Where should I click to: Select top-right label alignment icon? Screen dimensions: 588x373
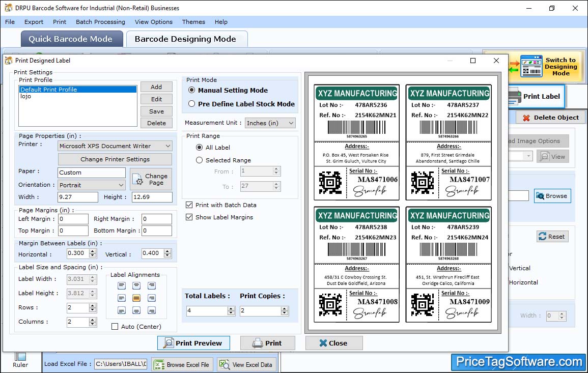click(x=152, y=286)
